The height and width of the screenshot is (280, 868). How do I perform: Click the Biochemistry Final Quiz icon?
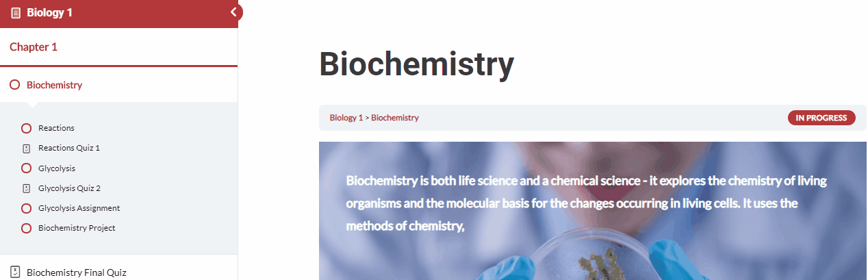point(15,272)
